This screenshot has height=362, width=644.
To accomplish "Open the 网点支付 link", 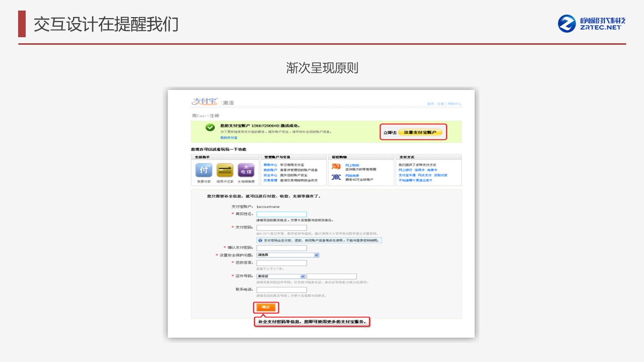I will [x=425, y=175].
